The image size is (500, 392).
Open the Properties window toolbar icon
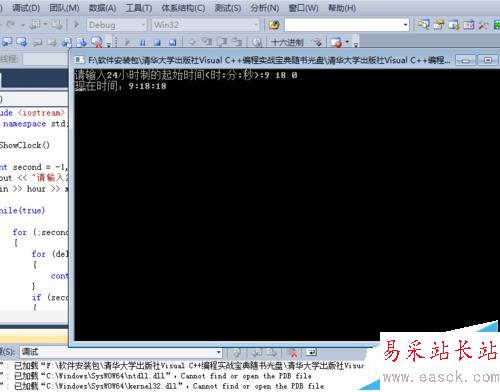coord(439,25)
